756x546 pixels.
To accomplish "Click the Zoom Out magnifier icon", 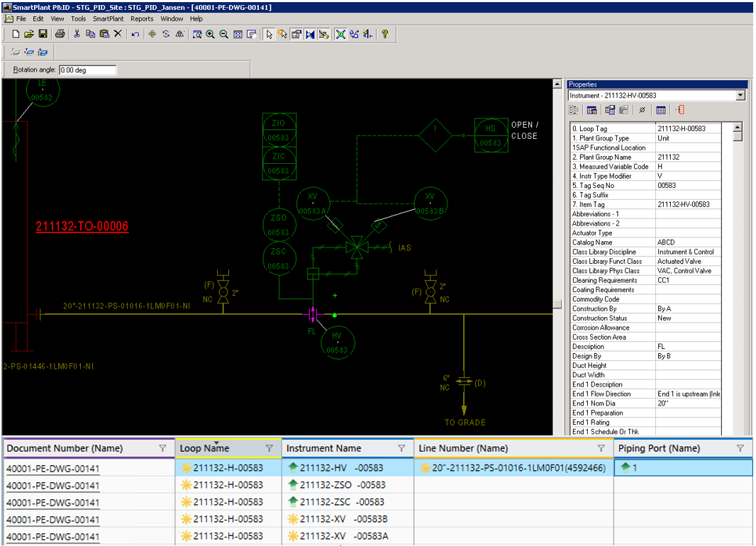I will pyautogui.click(x=223, y=33).
